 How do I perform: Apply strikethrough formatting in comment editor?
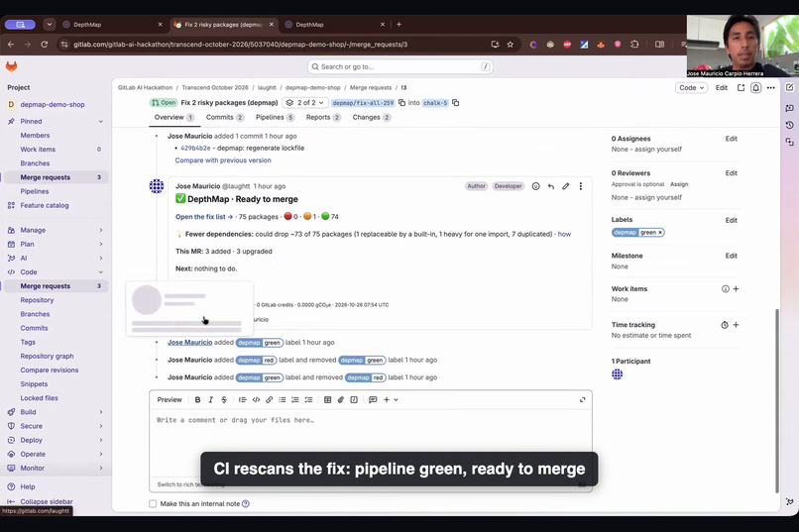(x=224, y=399)
